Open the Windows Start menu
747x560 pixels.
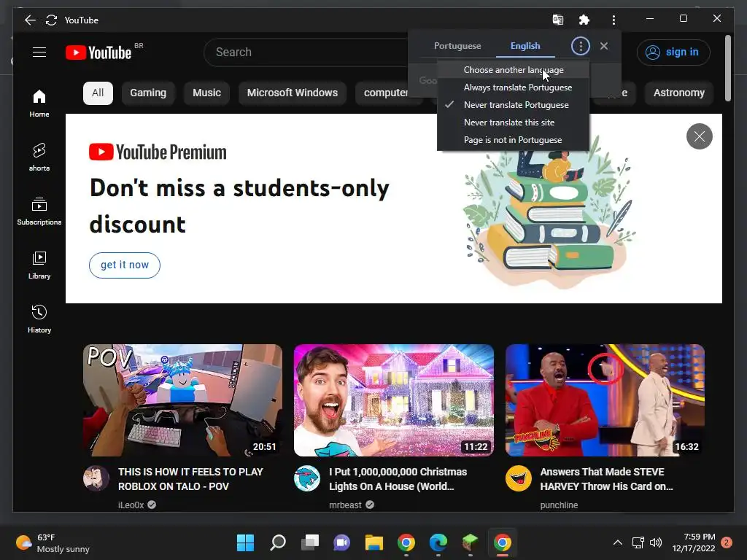[245, 542]
